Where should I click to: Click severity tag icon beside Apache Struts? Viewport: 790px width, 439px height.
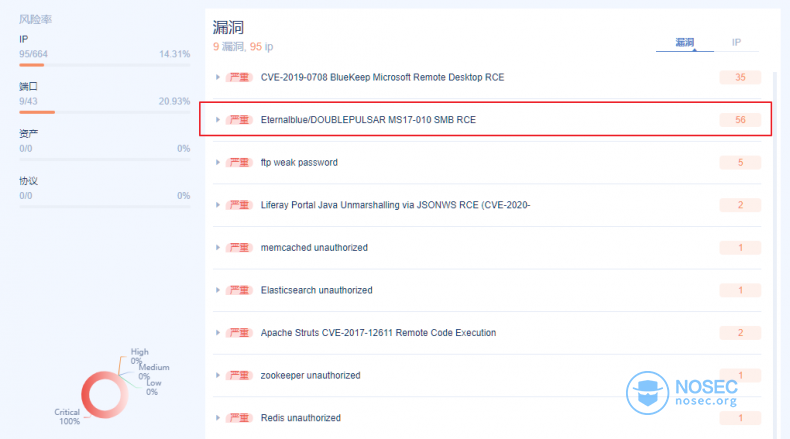238,333
